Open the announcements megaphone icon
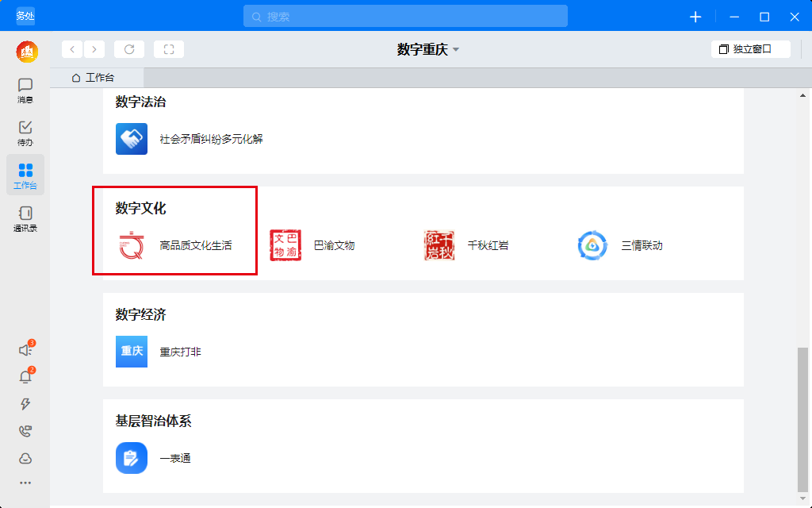Screen dimensions: 812x508 (25, 350)
